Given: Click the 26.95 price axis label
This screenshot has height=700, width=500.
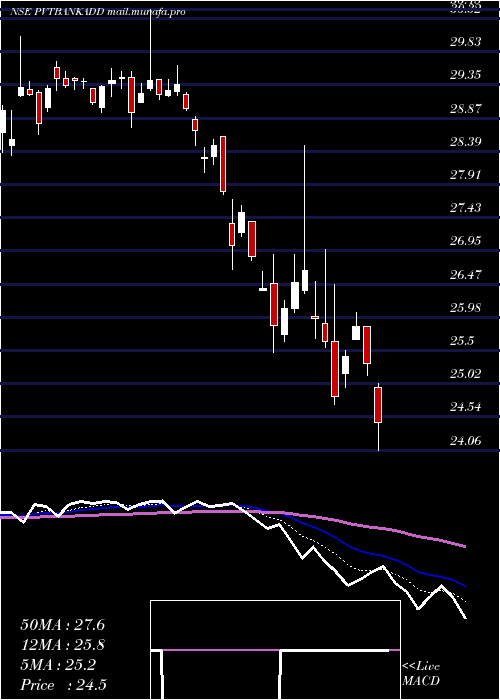Looking at the screenshot, I should (x=465, y=241).
